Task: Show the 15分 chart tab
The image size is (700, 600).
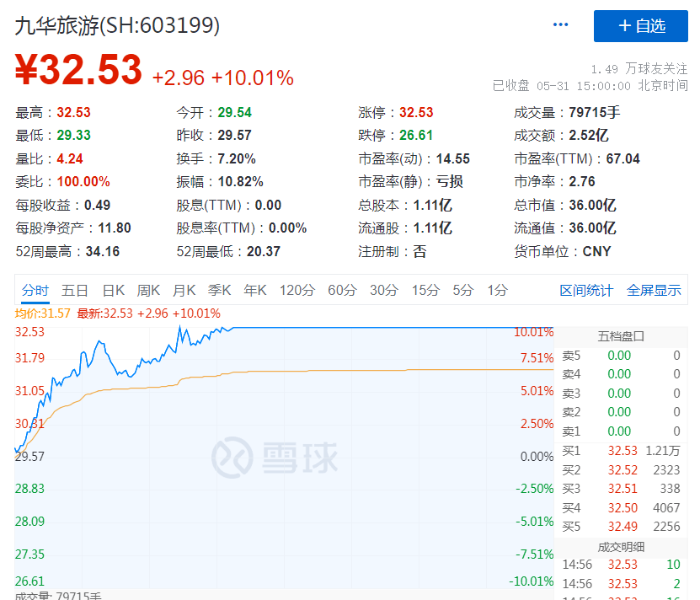Action: pyautogui.click(x=425, y=291)
